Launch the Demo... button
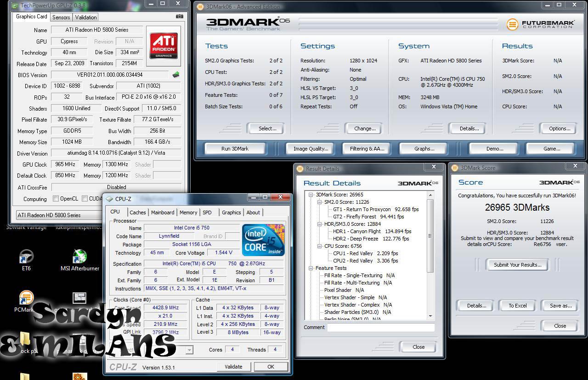This screenshot has width=588, height=380. point(495,149)
